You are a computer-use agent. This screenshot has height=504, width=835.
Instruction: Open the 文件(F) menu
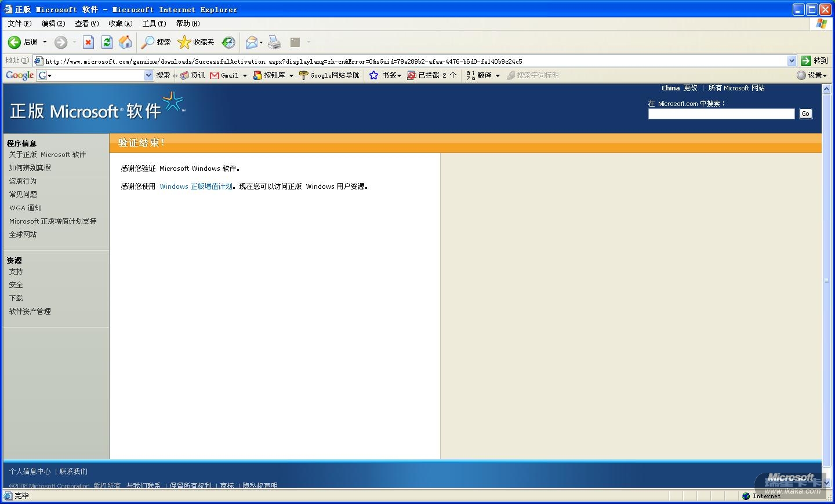[19, 24]
